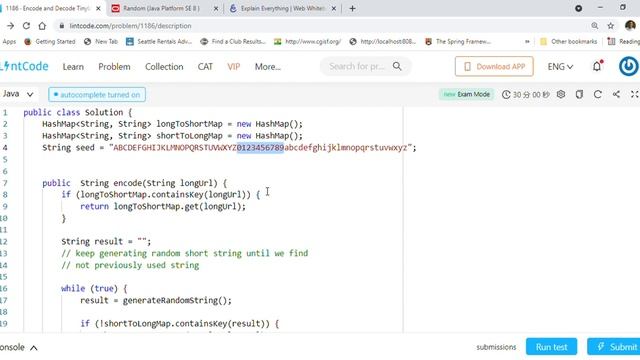
Task: Open the Other bookmarks folder
Action: [x=568, y=41]
